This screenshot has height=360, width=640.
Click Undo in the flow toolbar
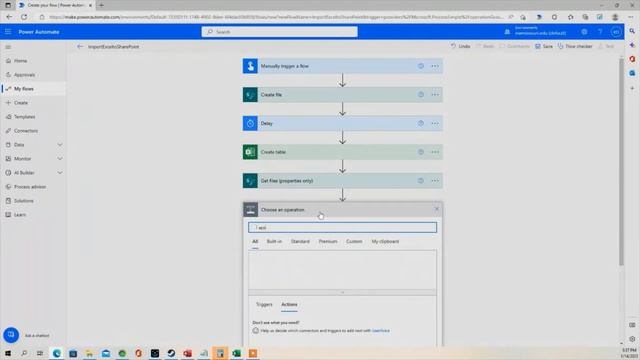pyautogui.click(x=460, y=47)
